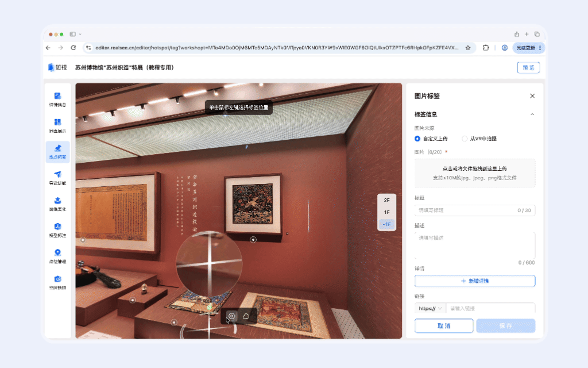Image resolution: width=588 pixels, height=368 pixels.
Task: Reload the page with the refresh icon
Action: tap(73, 48)
